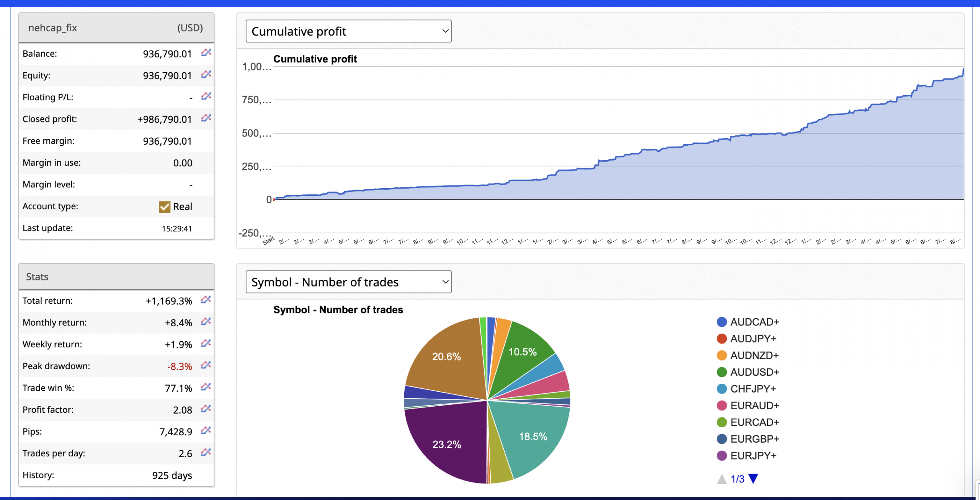Image resolution: width=980 pixels, height=500 pixels.
Task: Open chart icon for Floating P/L row
Action: pos(206,96)
